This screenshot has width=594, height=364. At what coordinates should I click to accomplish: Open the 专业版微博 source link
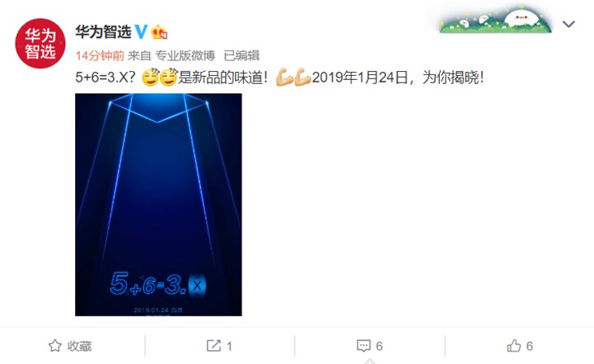click(x=185, y=55)
